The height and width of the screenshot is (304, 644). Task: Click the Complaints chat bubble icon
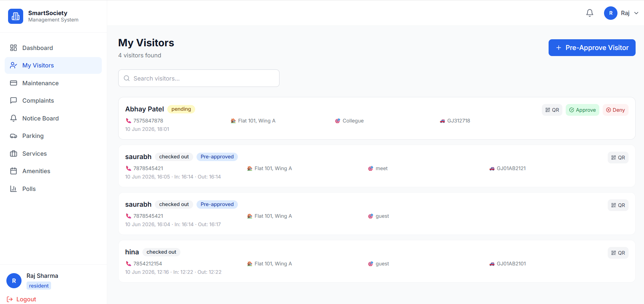click(x=13, y=101)
